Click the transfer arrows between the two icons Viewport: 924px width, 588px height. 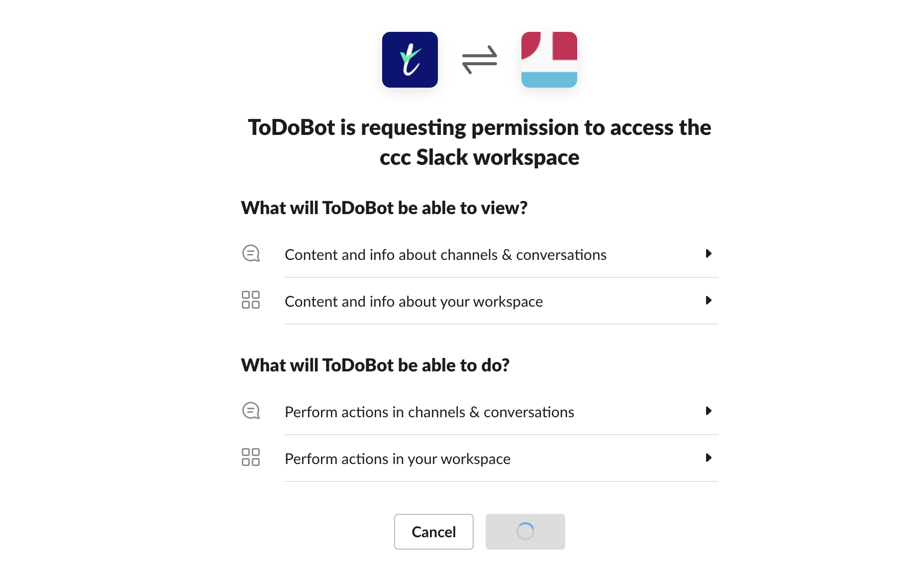[x=479, y=60]
